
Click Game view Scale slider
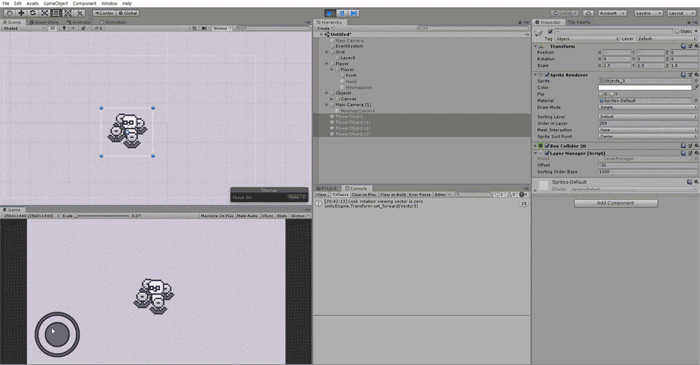(x=103, y=216)
